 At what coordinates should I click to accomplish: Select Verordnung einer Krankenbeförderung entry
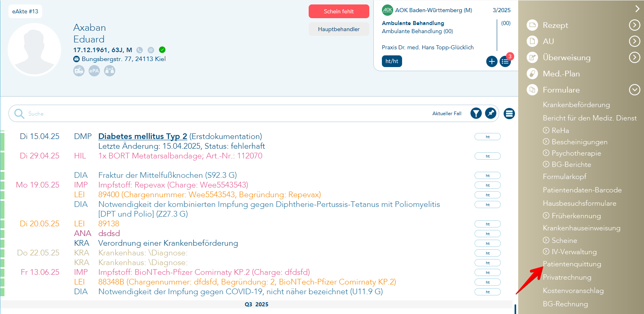(168, 243)
